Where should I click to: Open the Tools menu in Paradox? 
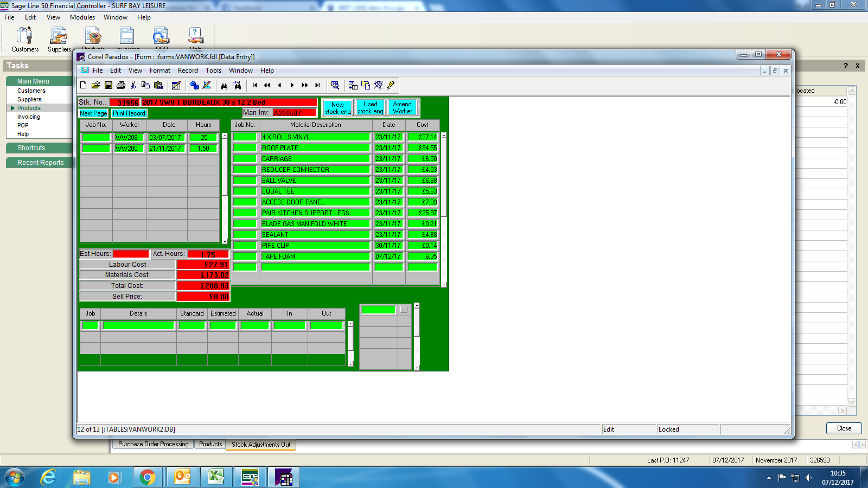tap(213, 70)
